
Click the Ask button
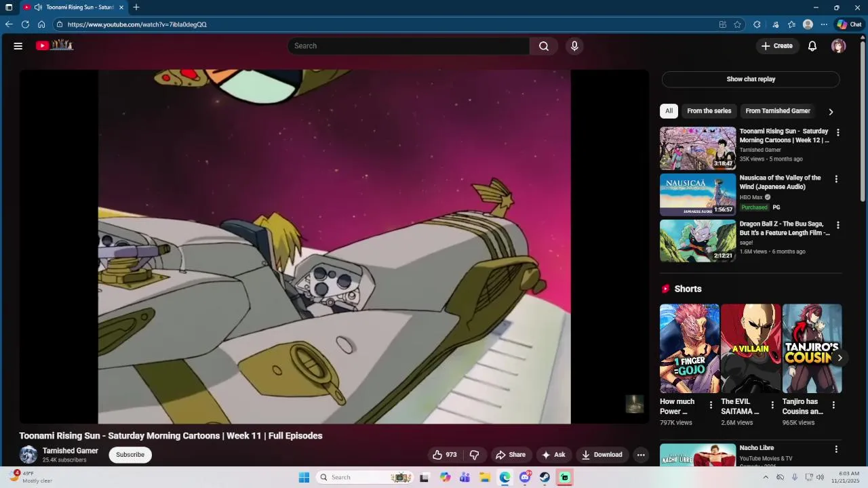point(553,455)
